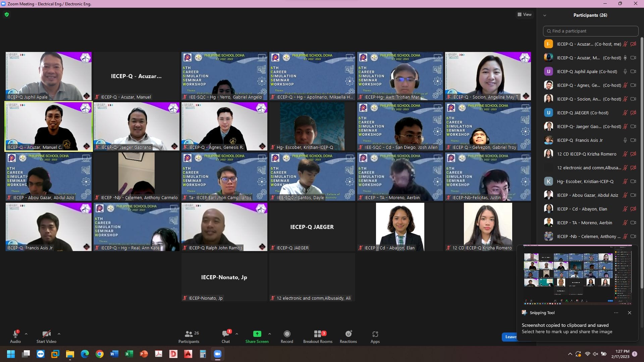644x362 pixels.
Task: Select 12 electronic and comm, Albusaidy, Ali tile
Action: pyautogui.click(x=312, y=277)
